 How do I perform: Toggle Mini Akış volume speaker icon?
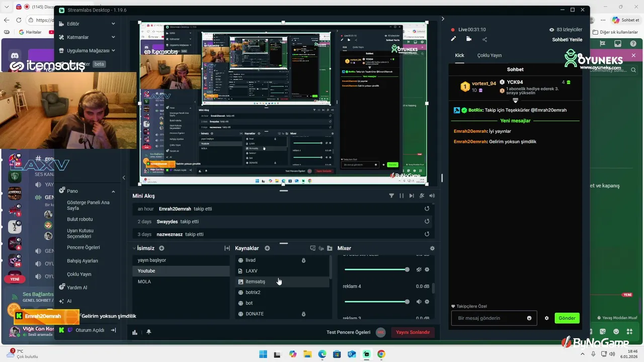coord(432,196)
